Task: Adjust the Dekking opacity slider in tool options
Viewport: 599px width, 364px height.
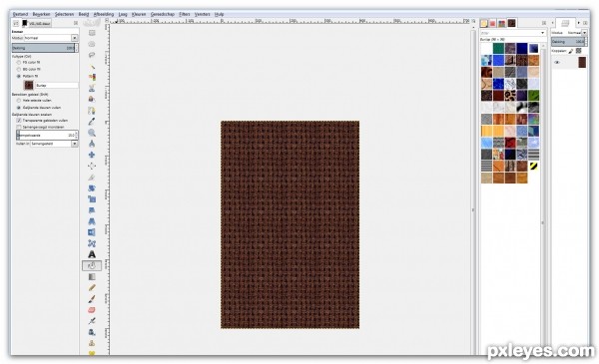Action: coord(45,48)
